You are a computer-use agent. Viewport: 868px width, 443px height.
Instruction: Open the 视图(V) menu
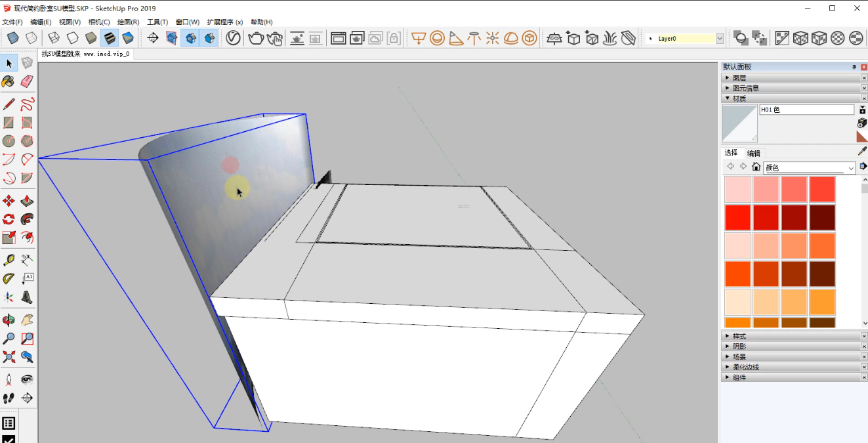tap(70, 22)
